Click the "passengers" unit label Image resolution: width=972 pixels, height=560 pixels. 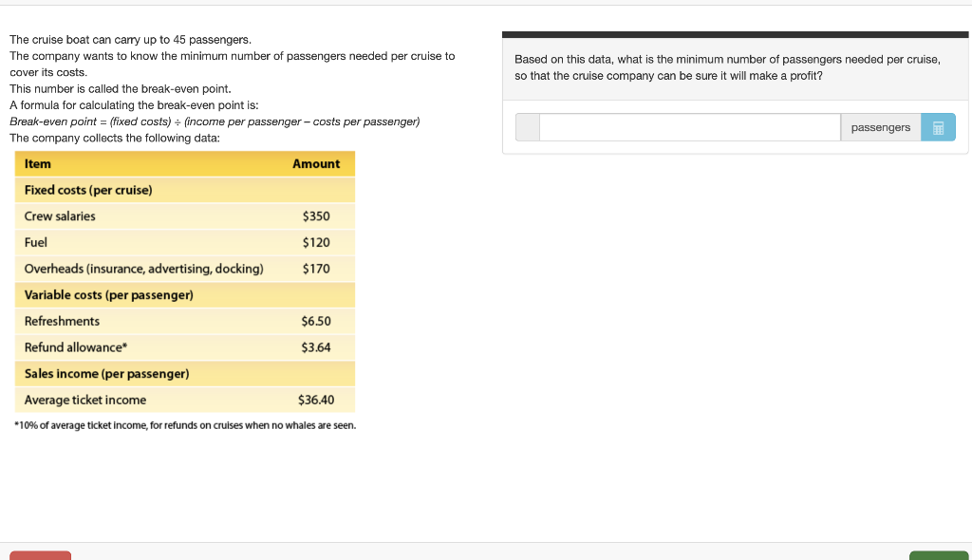tap(880, 126)
